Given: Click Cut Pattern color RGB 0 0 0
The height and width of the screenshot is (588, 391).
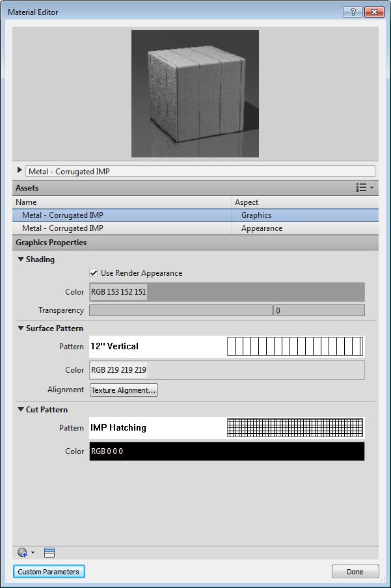Looking at the screenshot, I should (227, 451).
